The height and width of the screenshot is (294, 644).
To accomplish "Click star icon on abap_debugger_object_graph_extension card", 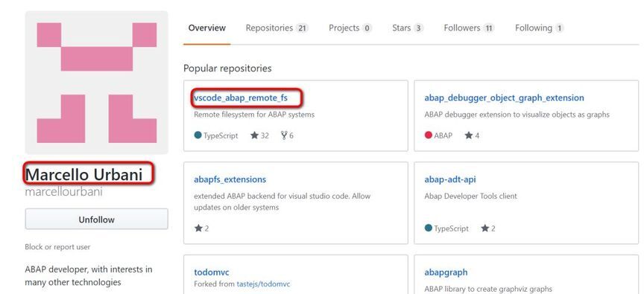I will 469,135.
